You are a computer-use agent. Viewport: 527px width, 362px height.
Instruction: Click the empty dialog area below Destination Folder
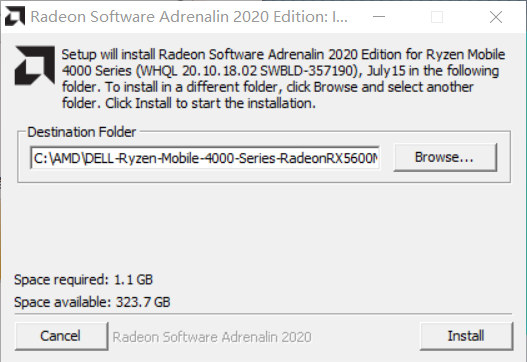pyautogui.click(x=264, y=227)
